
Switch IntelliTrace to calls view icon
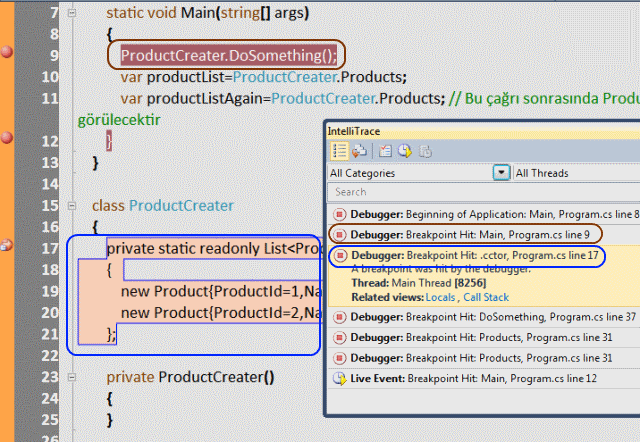click(x=358, y=151)
